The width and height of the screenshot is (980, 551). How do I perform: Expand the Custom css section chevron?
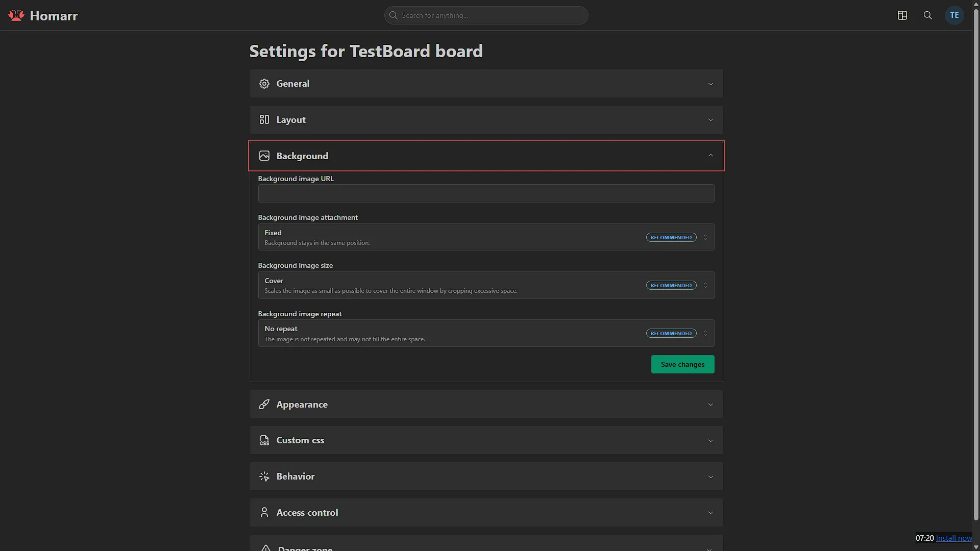tap(710, 440)
